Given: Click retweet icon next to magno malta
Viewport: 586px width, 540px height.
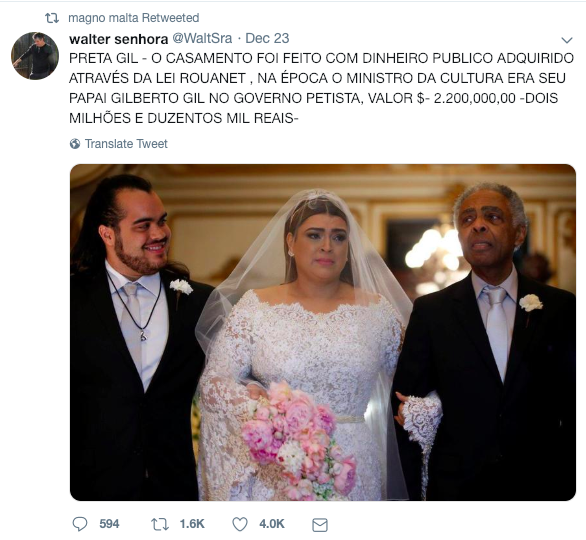Looking at the screenshot, I should [52, 18].
